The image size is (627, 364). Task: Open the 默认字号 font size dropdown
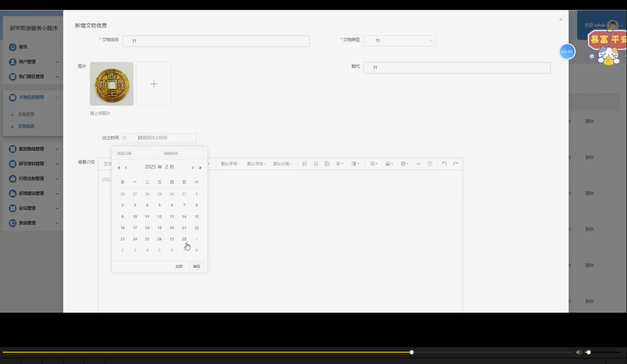click(230, 164)
